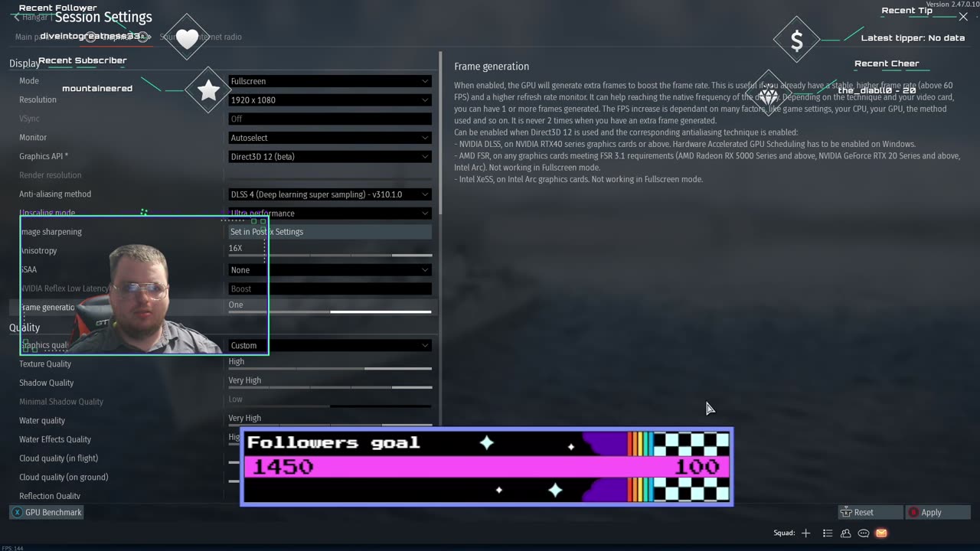This screenshot has height=551, width=980.
Task: Open the squad list icon
Action: tap(828, 533)
